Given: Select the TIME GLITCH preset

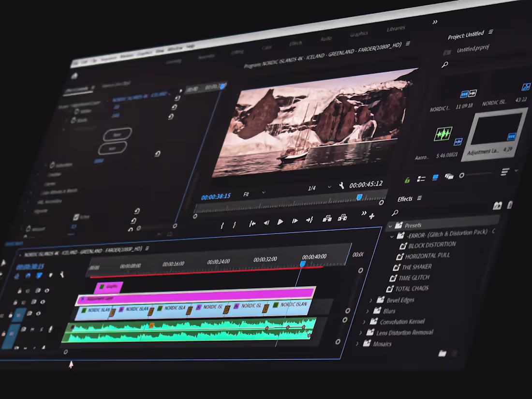Looking at the screenshot, I should coord(414,277).
